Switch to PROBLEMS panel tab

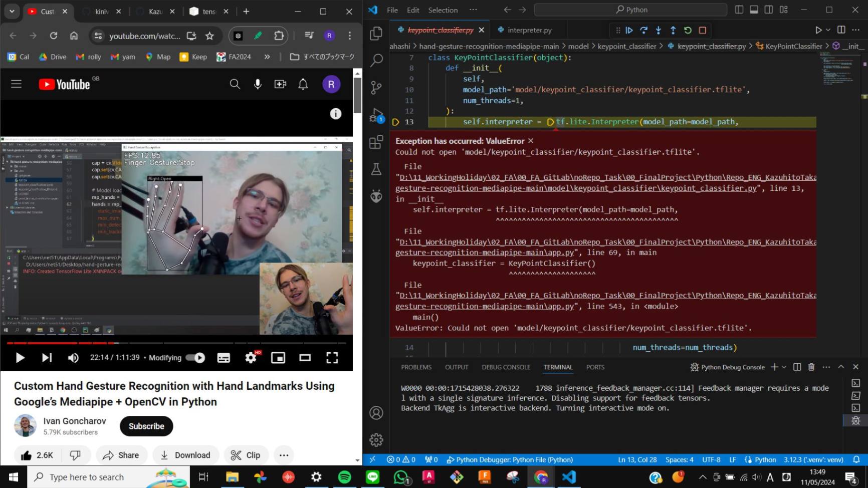pos(416,367)
